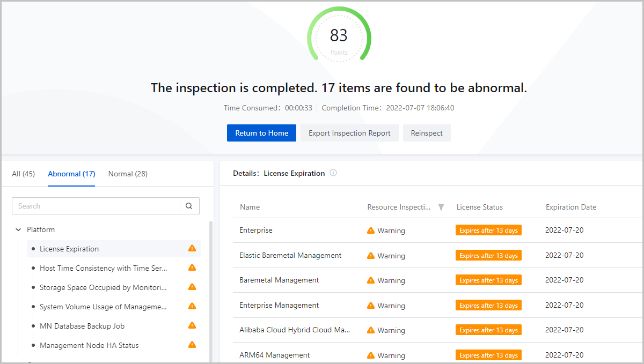Focus the Search input field
Image resolution: width=644 pixels, height=364 pixels.
[97, 206]
